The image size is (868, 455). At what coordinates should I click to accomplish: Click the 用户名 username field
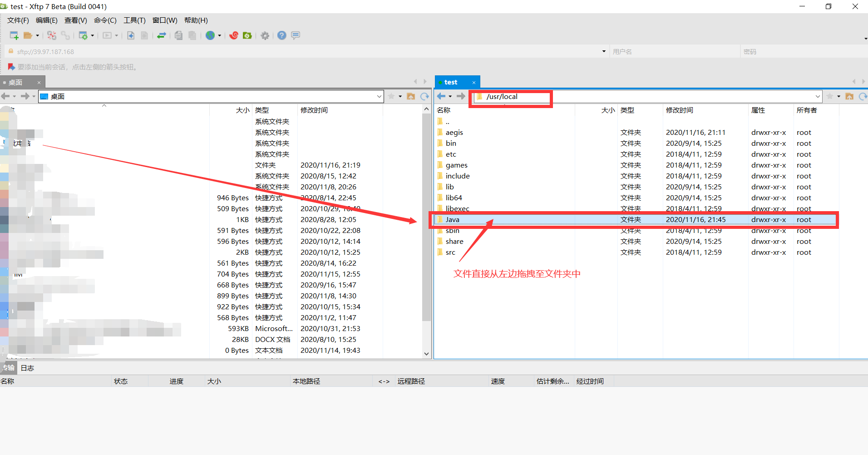675,52
